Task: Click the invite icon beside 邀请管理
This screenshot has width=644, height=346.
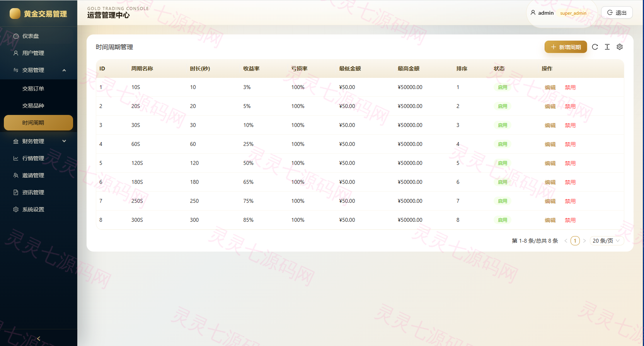Action: (16, 175)
